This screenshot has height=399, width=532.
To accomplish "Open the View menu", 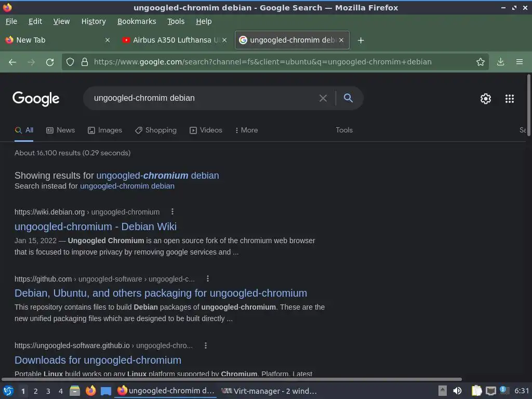I will (61, 21).
